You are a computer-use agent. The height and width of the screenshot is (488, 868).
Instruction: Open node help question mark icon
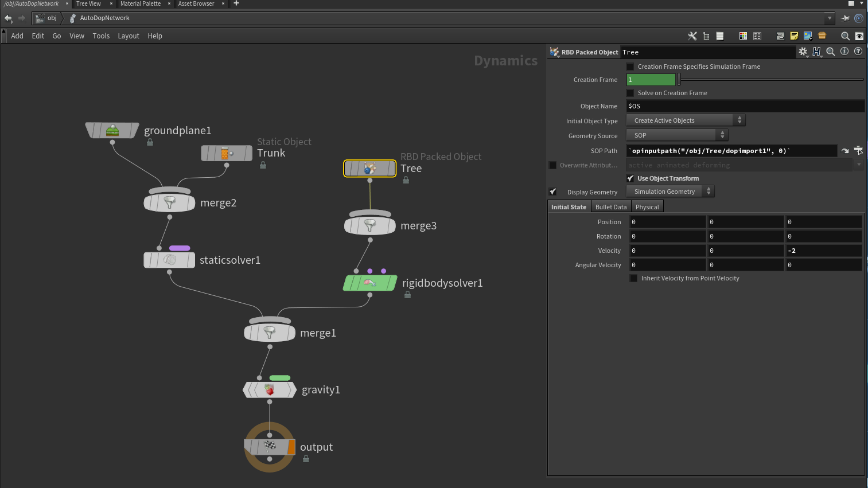[x=858, y=51]
